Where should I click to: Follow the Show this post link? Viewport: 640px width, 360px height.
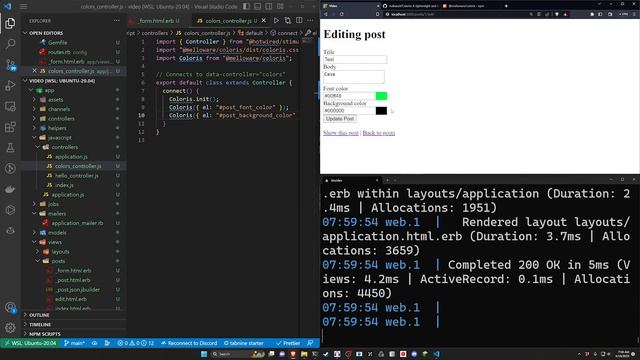pyautogui.click(x=341, y=133)
